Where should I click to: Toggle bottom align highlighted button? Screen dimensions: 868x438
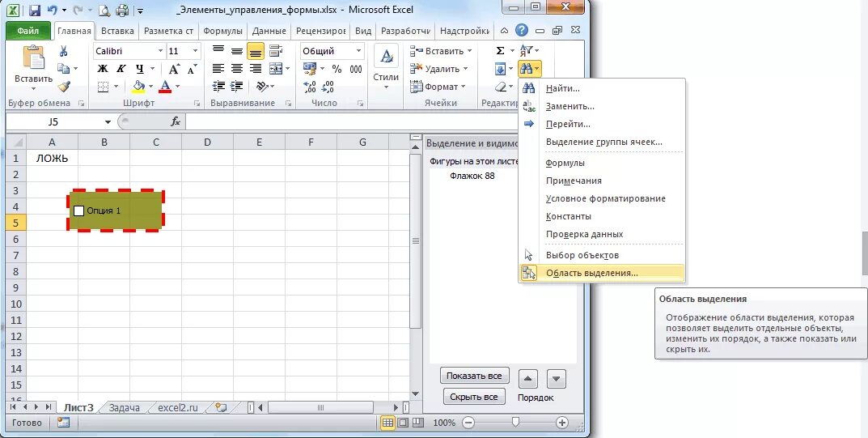pyautogui.click(x=255, y=51)
